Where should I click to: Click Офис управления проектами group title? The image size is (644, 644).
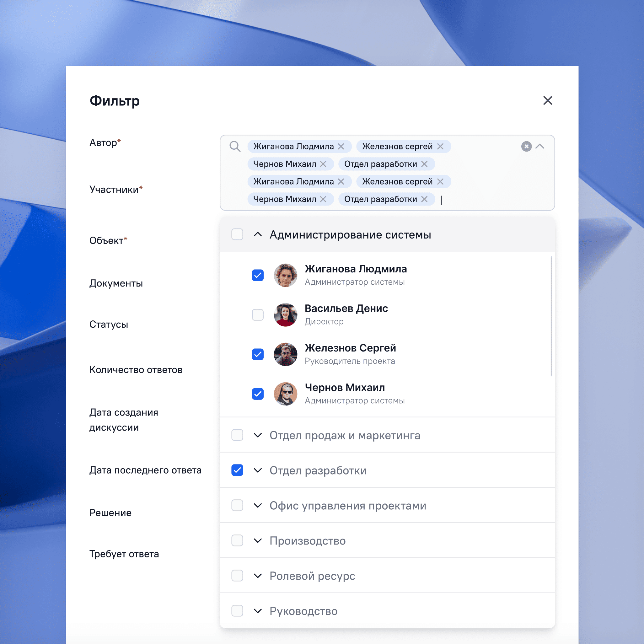[348, 506]
